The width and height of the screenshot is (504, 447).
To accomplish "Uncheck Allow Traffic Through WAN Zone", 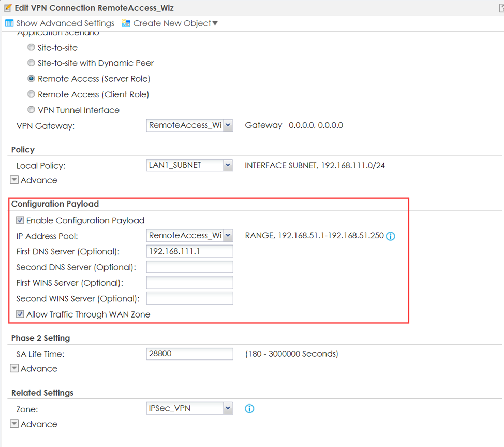I will tap(20, 314).
